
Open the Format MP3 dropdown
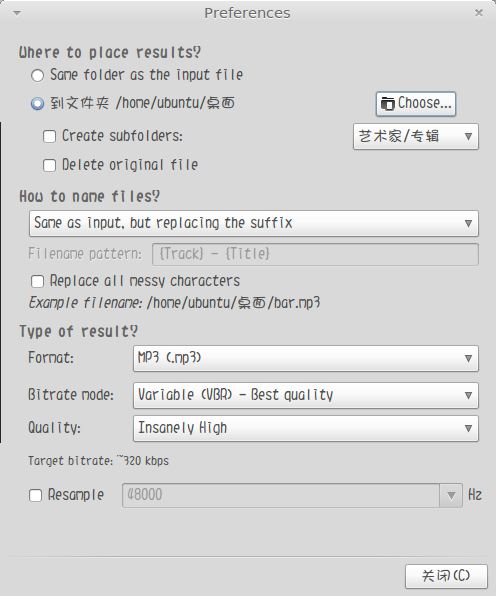306,358
